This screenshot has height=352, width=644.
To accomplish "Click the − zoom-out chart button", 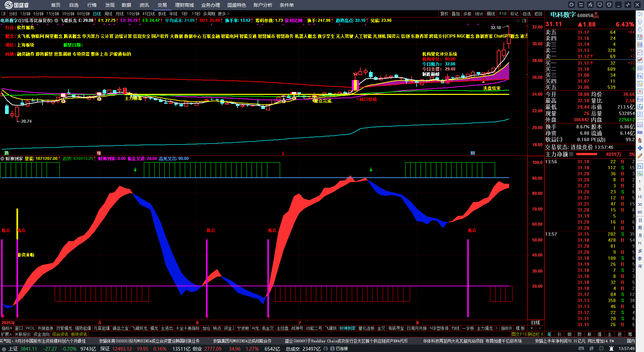I will pos(540,328).
